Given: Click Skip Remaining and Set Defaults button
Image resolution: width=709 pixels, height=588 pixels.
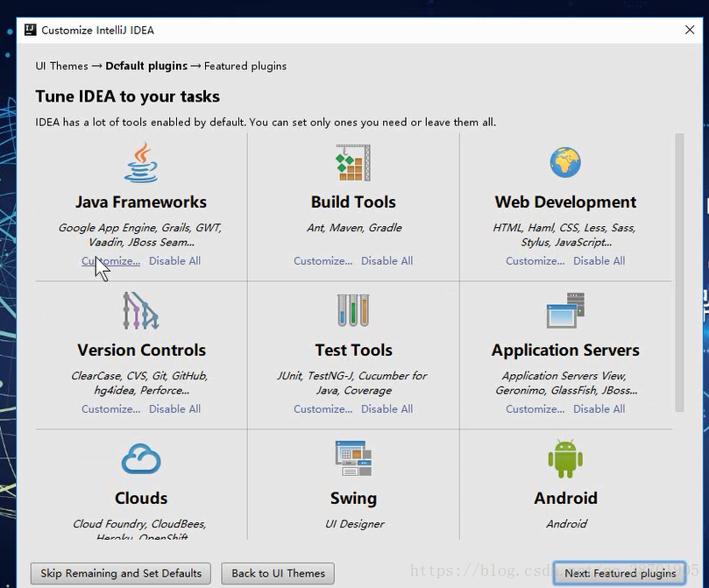Looking at the screenshot, I should pyautogui.click(x=121, y=573).
